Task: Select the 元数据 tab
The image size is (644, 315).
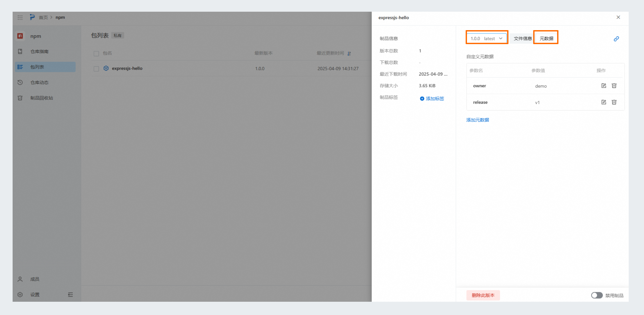Action: 546,38
